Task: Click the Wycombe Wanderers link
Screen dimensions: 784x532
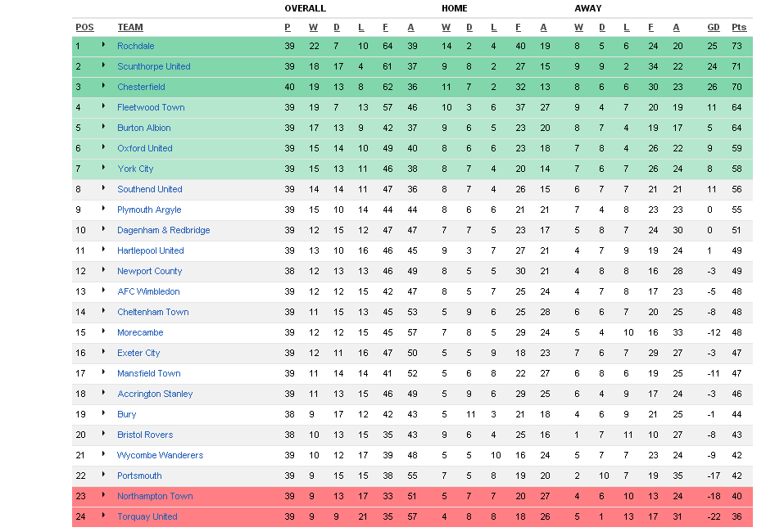Action: click(x=160, y=455)
